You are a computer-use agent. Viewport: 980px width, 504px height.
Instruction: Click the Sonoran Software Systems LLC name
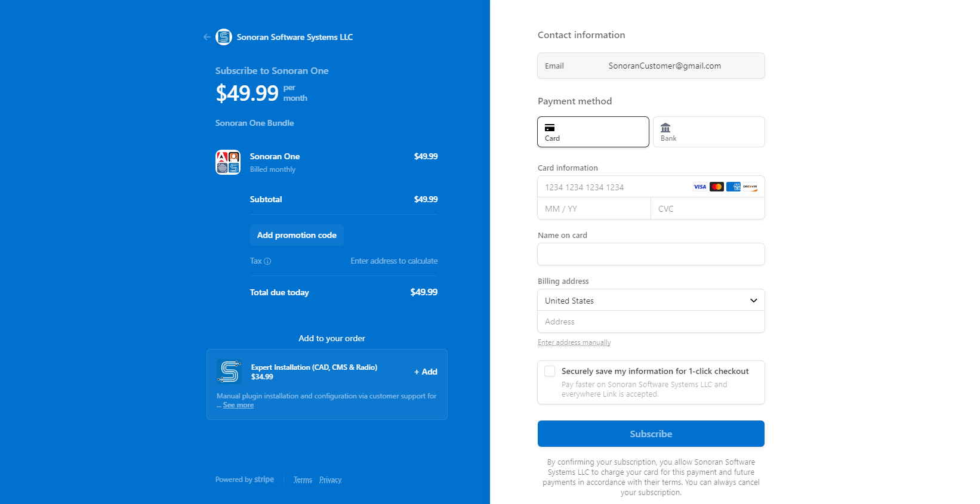pyautogui.click(x=295, y=37)
